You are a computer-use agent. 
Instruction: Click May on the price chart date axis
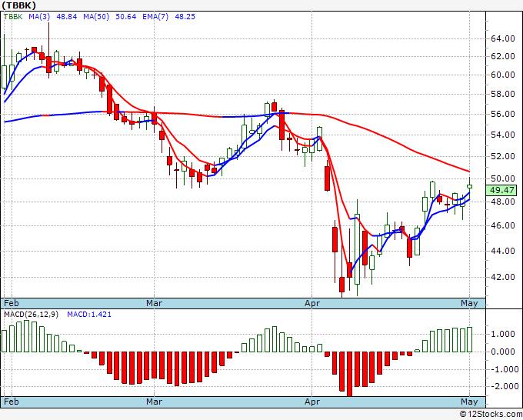(x=469, y=303)
